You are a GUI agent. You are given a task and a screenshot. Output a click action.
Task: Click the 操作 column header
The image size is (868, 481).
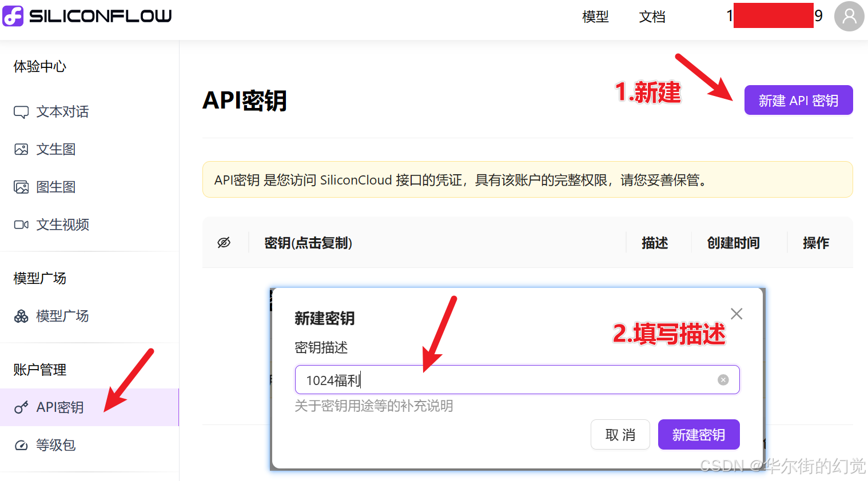coord(816,243)
